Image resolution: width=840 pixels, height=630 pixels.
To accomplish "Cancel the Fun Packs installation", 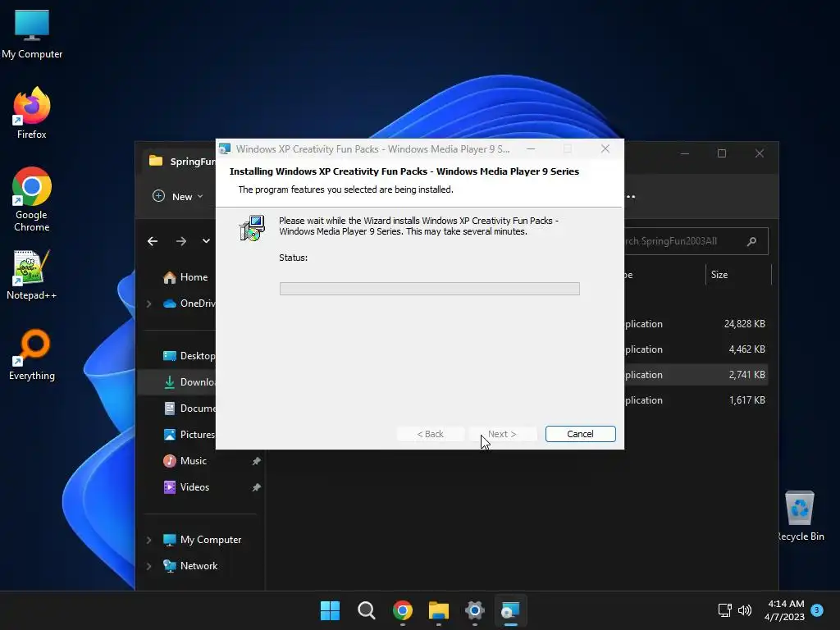I will pyautogui.click(x=580, y=434).
